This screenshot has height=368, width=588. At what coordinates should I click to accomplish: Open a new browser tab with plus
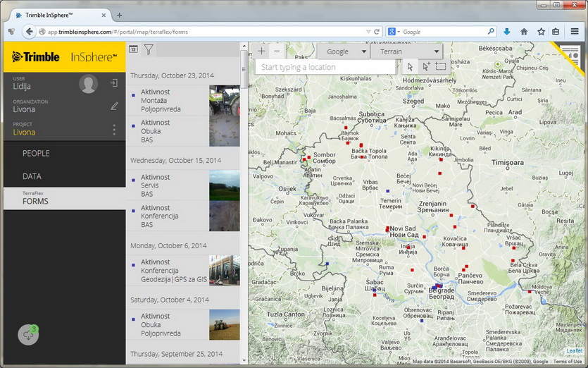coord(119,15)
